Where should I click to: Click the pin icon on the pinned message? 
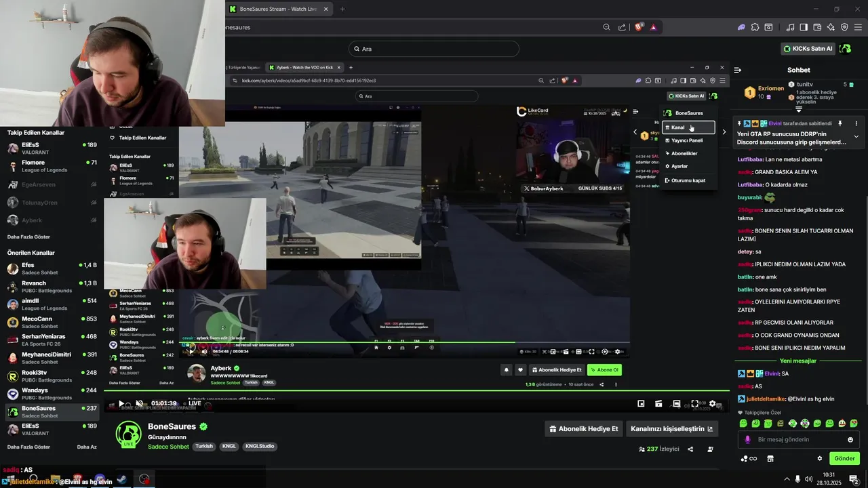coord(840,123)
